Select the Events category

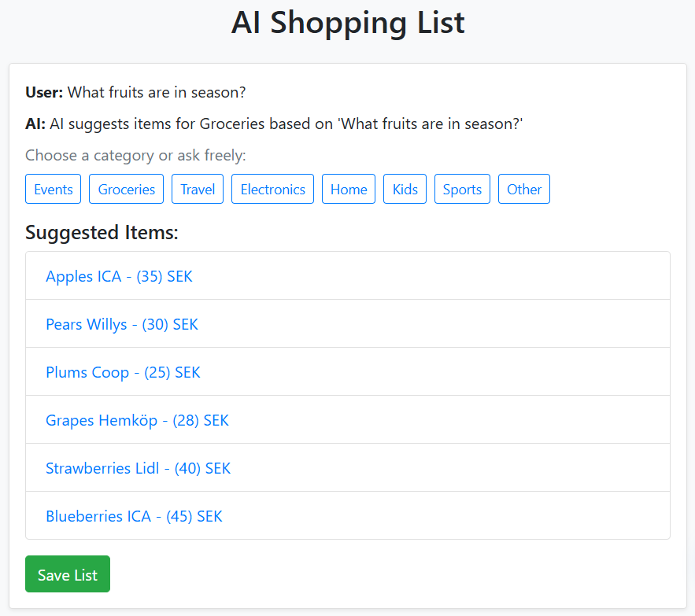tap(53, 189)
